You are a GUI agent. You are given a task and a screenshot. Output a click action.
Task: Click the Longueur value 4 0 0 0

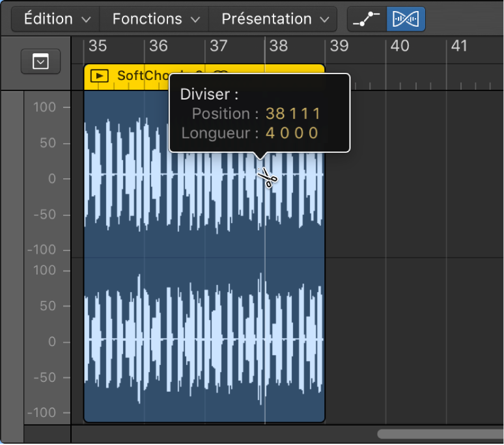coord(292,133)
